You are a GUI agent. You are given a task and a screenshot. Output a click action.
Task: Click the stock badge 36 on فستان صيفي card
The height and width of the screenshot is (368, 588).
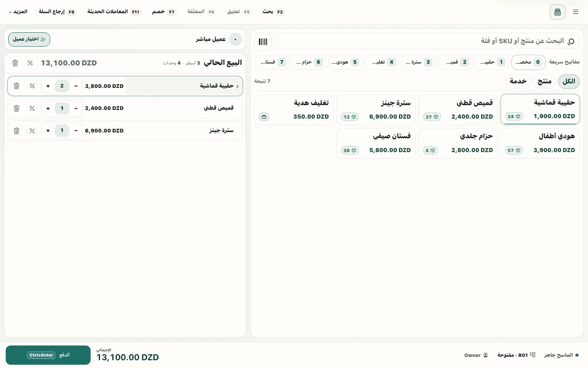pyautogui.click(x=350, y=150)
